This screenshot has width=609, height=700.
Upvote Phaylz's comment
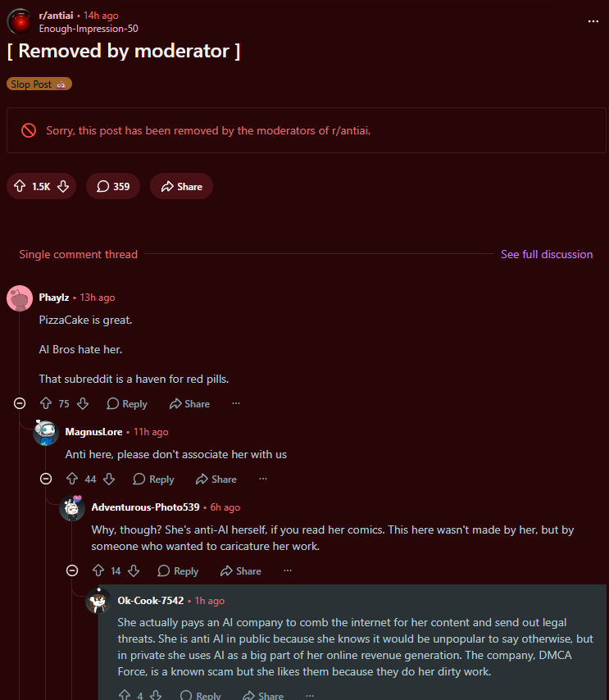click(x=46, y=403)
